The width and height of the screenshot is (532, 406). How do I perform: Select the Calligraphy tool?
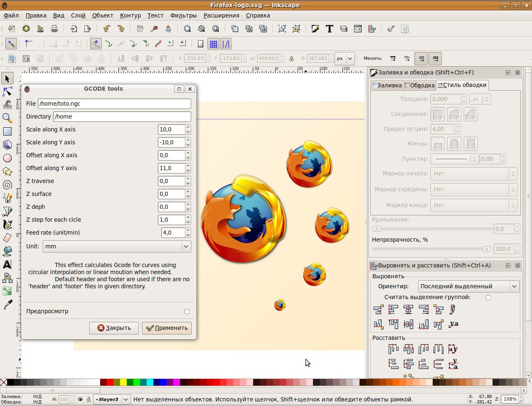pyautogui.click(x=7, y=225)
